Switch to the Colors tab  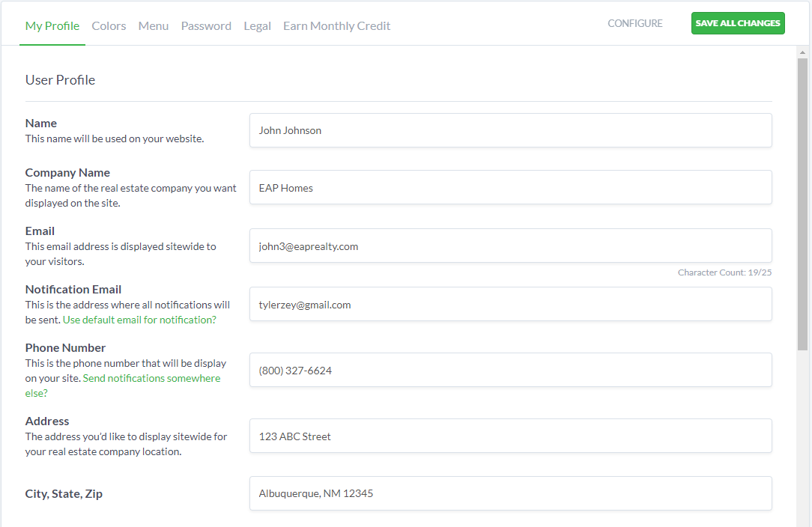(109, 25)
